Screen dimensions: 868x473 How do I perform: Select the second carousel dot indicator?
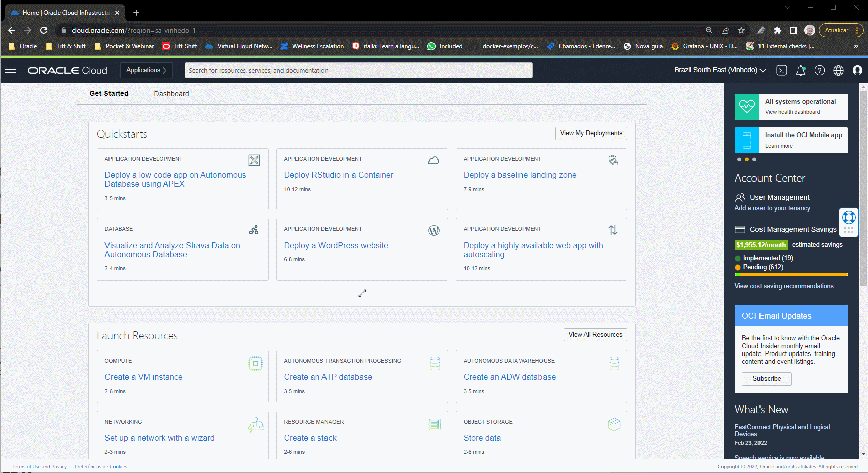click(x=747, y=159)
